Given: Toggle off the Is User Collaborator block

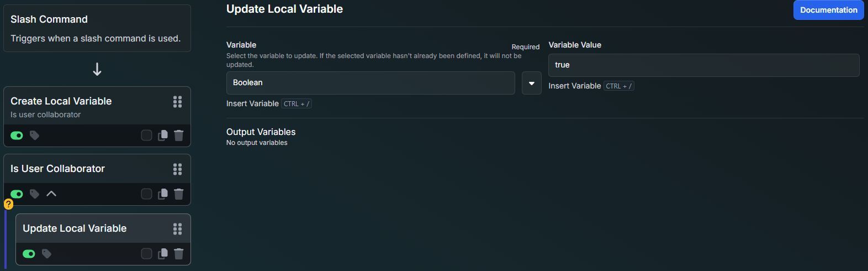Looking at the screenshot, I should click(x=17, y=194).
